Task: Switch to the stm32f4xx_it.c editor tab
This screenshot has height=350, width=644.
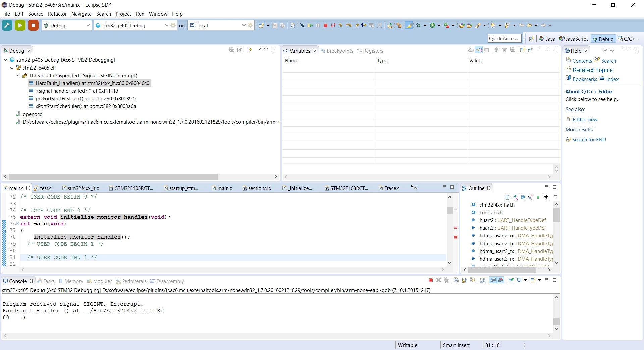Action: tap(83, 188)
